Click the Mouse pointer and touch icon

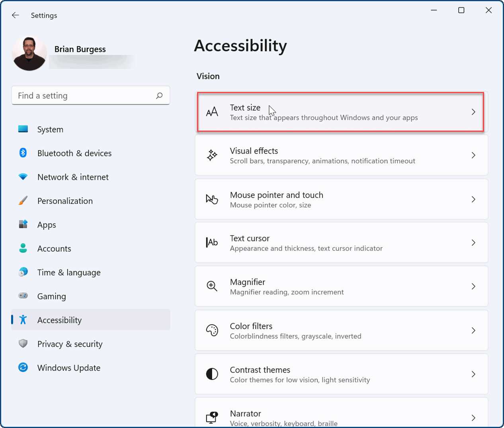click(212, 199)
